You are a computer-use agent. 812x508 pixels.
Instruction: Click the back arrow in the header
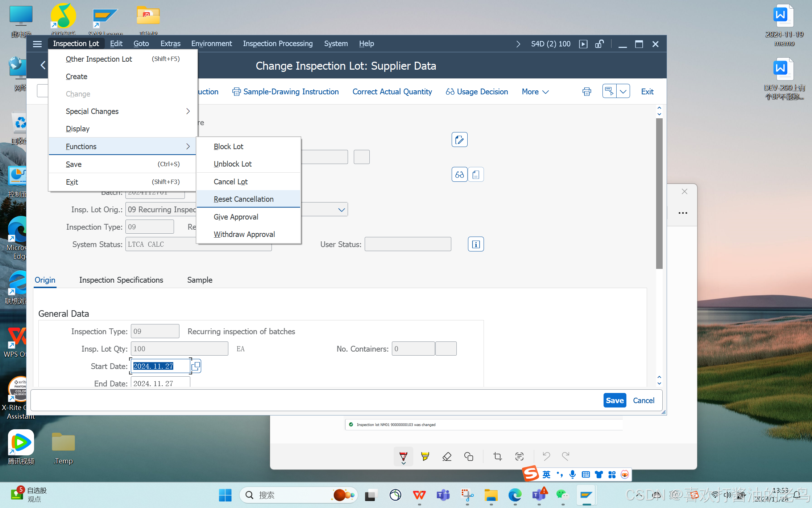click(43, 65)
